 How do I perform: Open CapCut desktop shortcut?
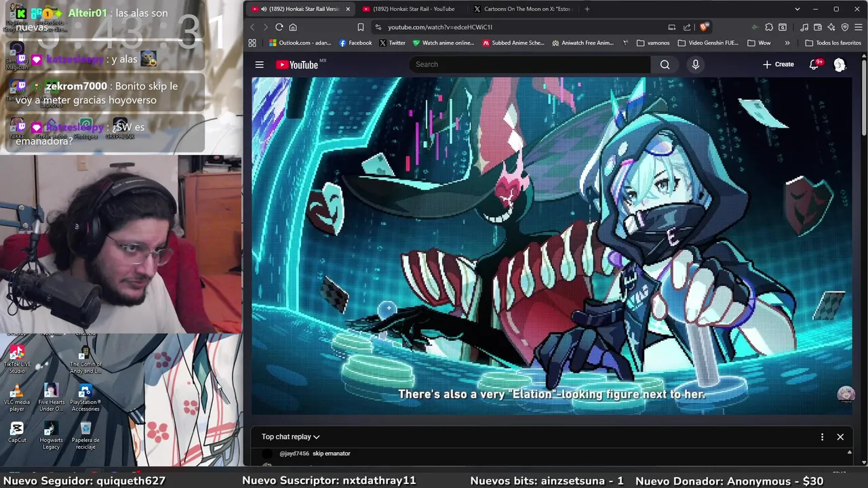click(x=17, y=432)
